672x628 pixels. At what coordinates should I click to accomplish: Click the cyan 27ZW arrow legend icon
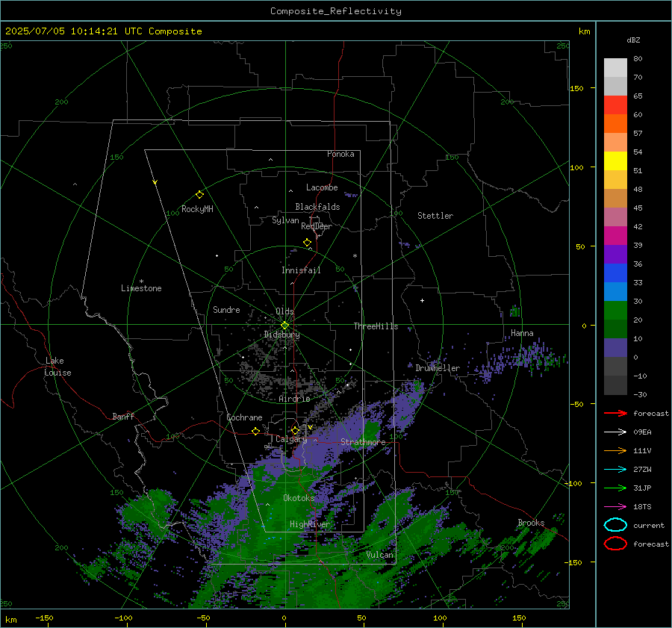pos(615,470)
